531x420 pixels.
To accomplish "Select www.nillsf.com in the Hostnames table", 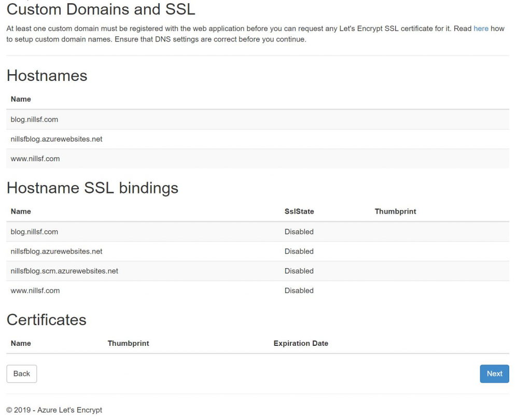I will pyautogui.click(x=35, y=159).
